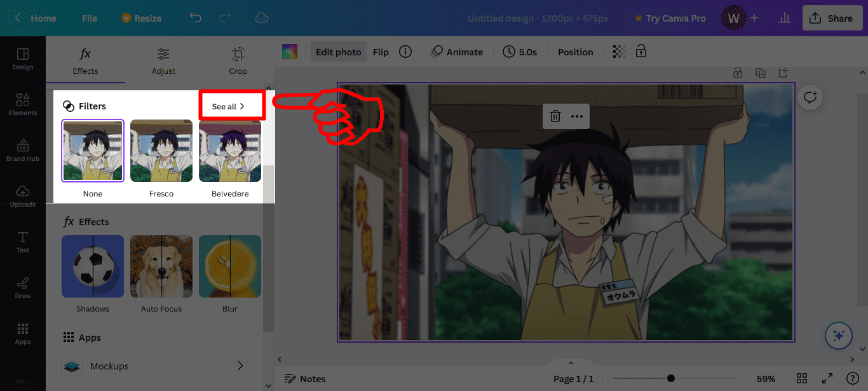Open the Text sidebar panel
The image size is (868, 391).
[23, 242]
